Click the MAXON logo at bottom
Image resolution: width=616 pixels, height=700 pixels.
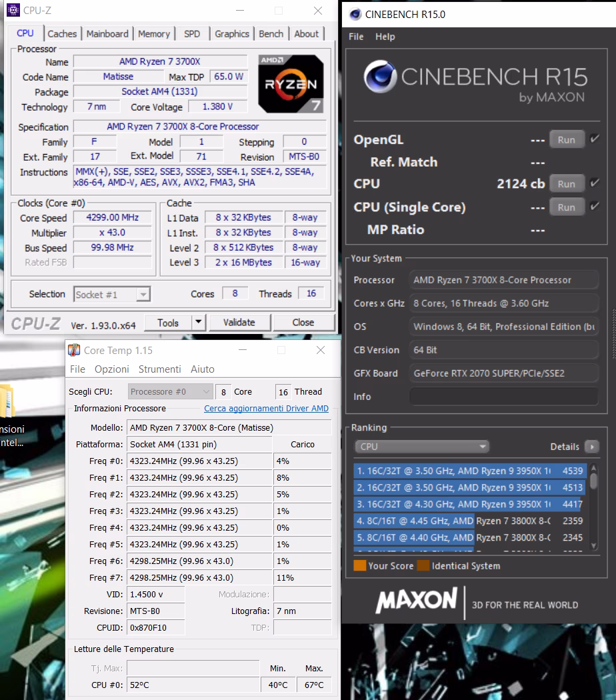[417, 600]
